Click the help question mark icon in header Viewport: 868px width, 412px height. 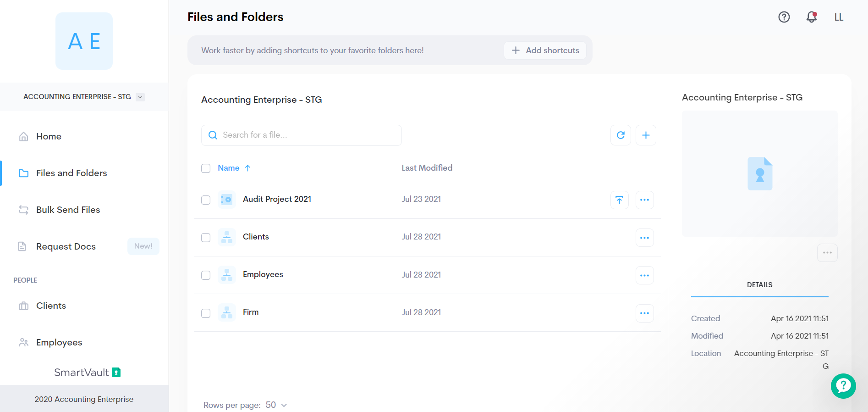(x=784, y=17)
